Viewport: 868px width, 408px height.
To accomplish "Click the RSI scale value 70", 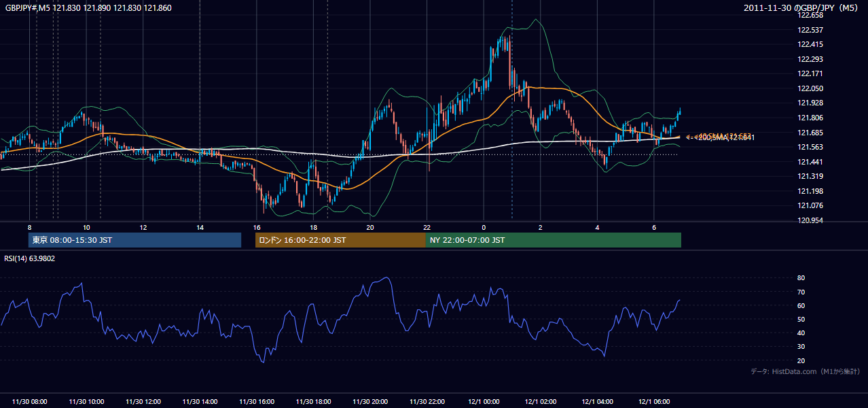I will 801,292.
